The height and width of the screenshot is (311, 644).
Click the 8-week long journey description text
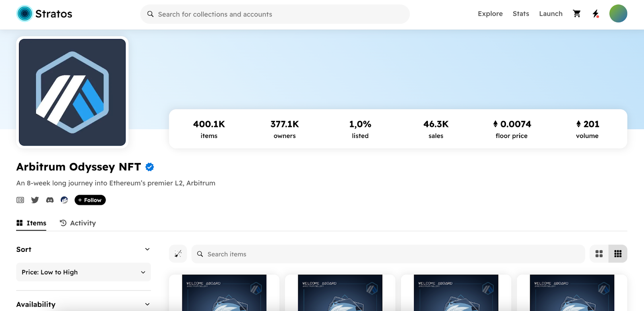(116, 183)
